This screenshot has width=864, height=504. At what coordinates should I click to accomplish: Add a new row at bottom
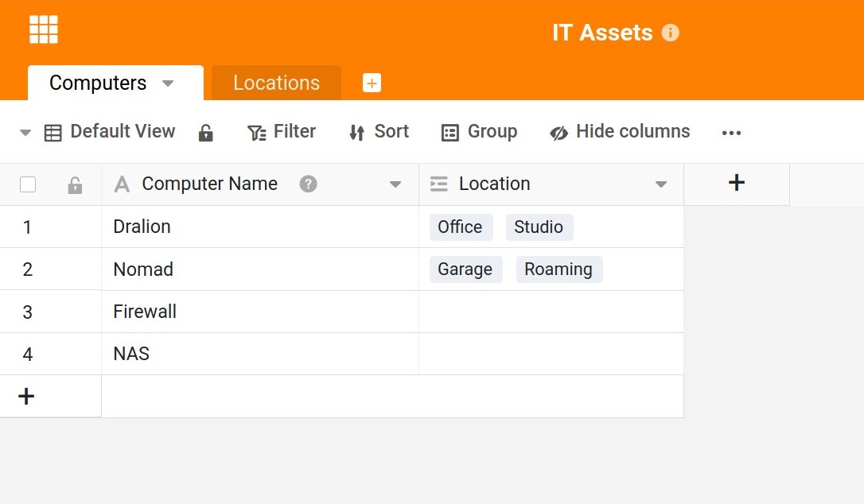click(x=26, y=396)
